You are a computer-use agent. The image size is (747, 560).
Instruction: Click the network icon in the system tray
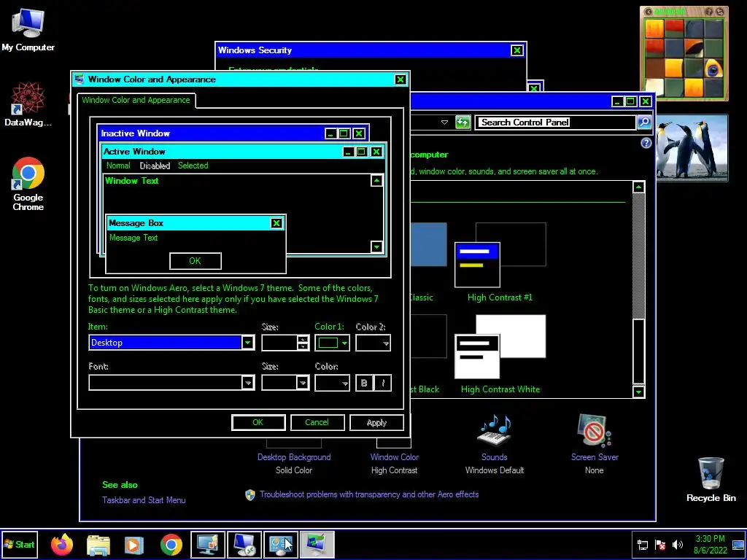643,545
